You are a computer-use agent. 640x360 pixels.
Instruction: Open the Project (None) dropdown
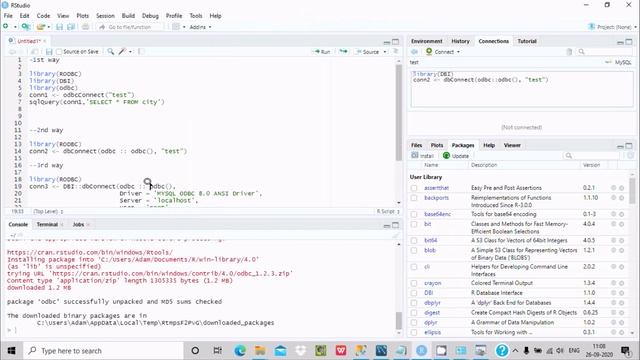tap(612, 27)
